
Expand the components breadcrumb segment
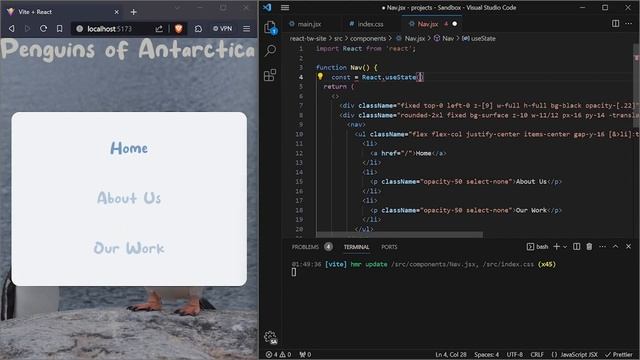(x=368, y=38)
